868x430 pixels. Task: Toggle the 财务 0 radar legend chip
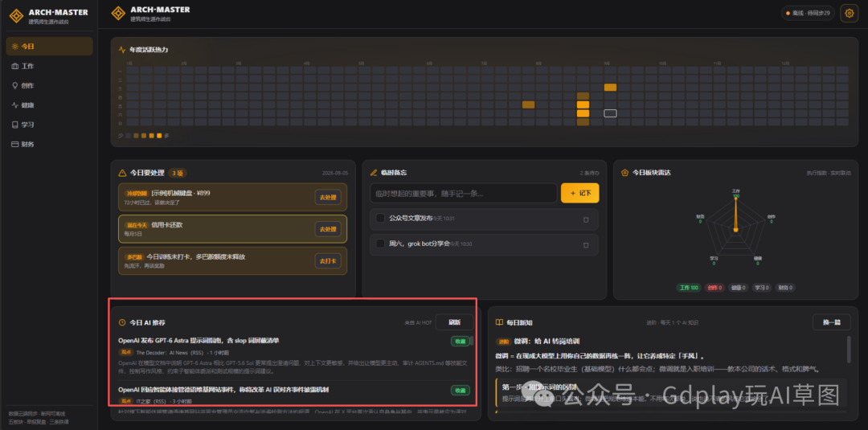786,288
